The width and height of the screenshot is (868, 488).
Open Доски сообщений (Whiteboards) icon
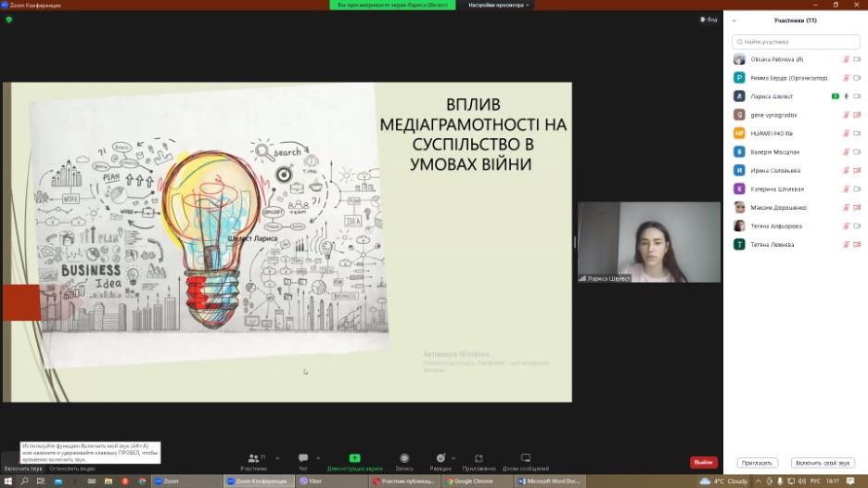(525, 458)
